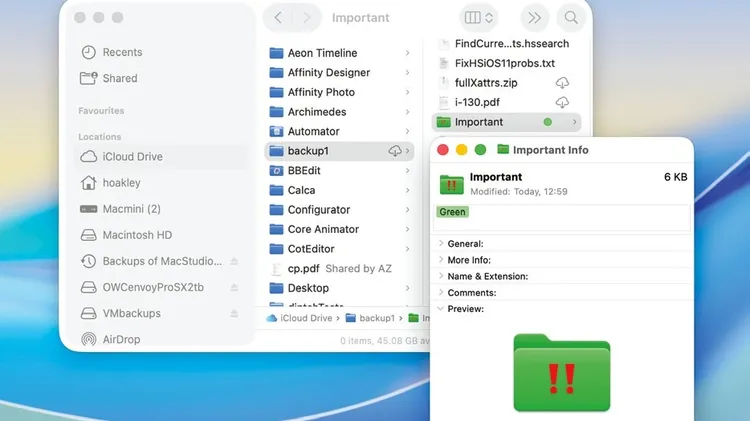Download fullXattrs.zip using its cloud icon
The image size is (750, 421).
tap(562, 83)
